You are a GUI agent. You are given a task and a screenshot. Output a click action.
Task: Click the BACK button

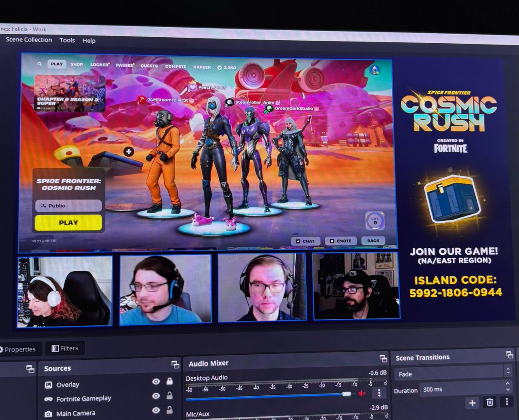[373, 241]
